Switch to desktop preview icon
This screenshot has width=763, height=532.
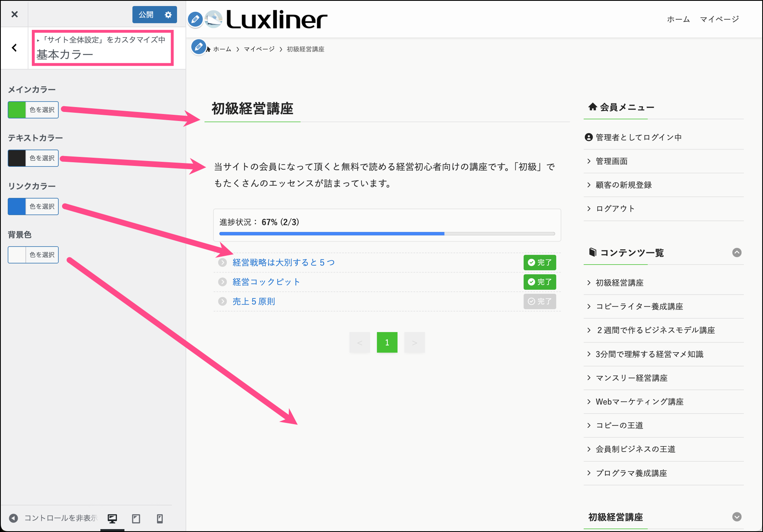pyautogui.click(x=112, y=519)
